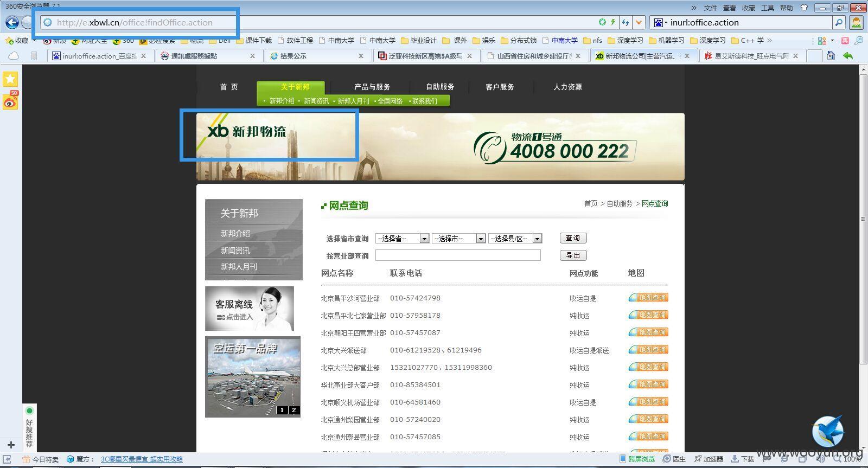This screenshot has width=868, height=468.
Task: Open the 下载 download icon in status bar
Action: (x=743, y=459)
